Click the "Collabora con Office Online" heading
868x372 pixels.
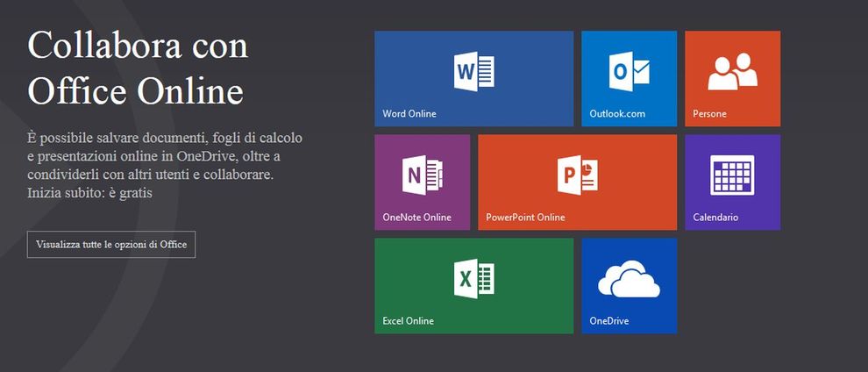pos(137,68)
